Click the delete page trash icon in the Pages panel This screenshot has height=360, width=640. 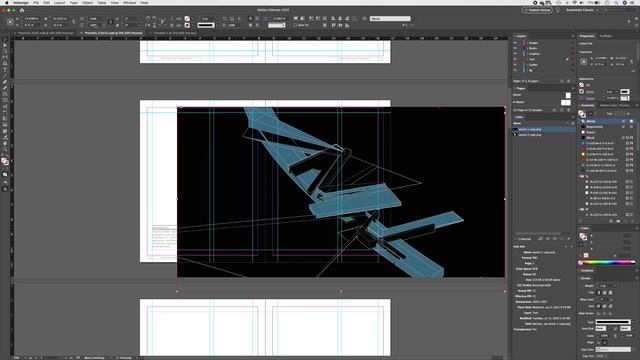tap(569, 110)
